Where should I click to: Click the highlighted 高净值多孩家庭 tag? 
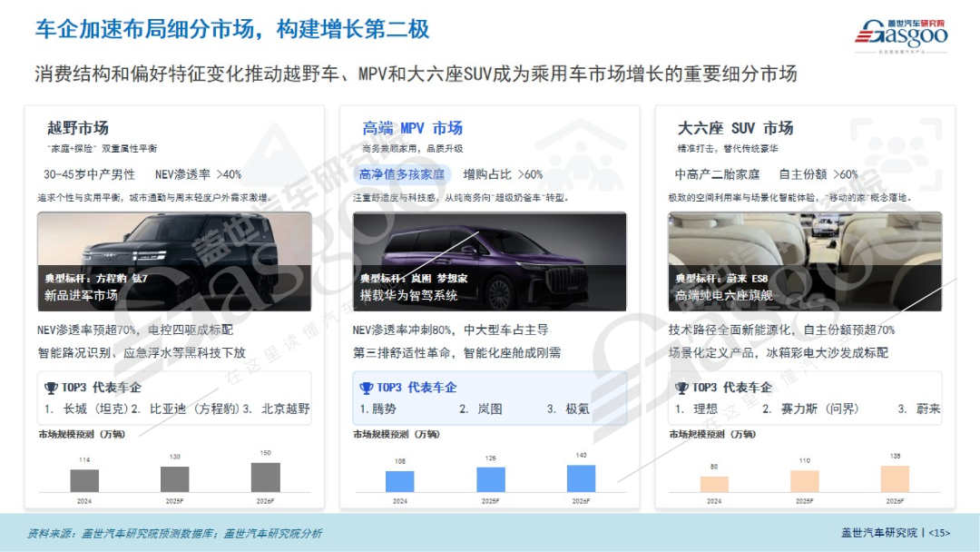tap(401, 174)
